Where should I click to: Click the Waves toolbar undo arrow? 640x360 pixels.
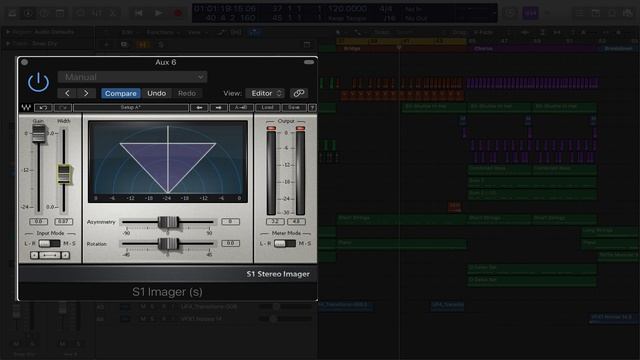(42, 108)
